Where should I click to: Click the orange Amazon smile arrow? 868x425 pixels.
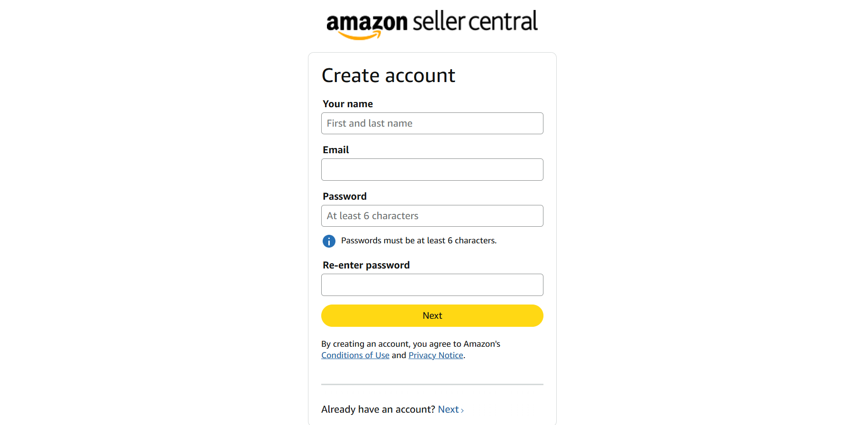click(360, 36)
